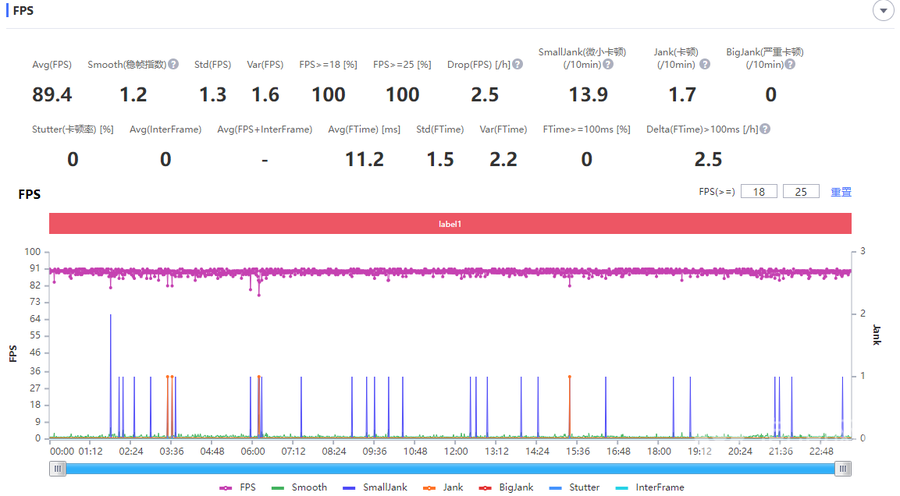Toggle FPS series in chart legend
900x496 pixels.
240,487
